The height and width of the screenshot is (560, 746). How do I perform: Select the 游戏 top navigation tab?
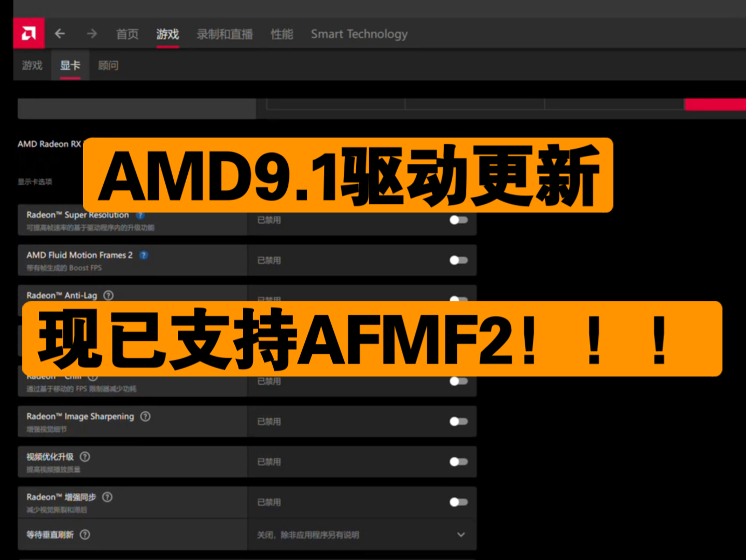tap(168, 34)
